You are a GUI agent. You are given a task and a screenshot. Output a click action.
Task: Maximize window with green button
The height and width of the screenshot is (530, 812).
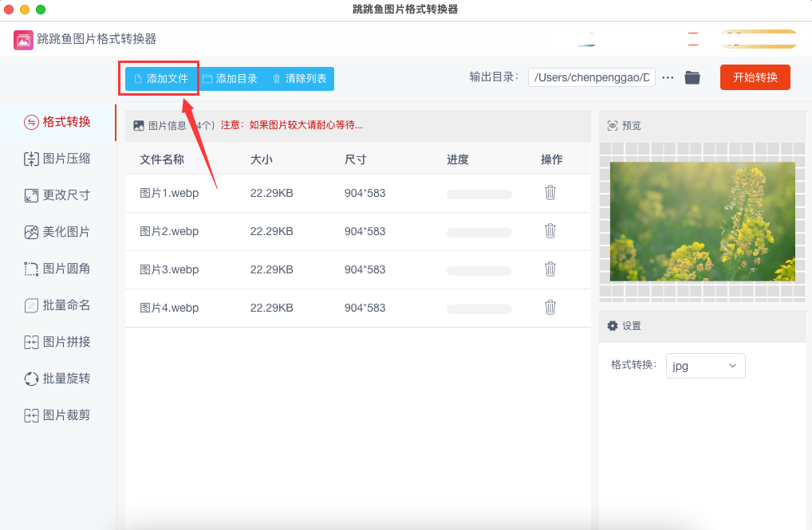(x=41, y=10)
